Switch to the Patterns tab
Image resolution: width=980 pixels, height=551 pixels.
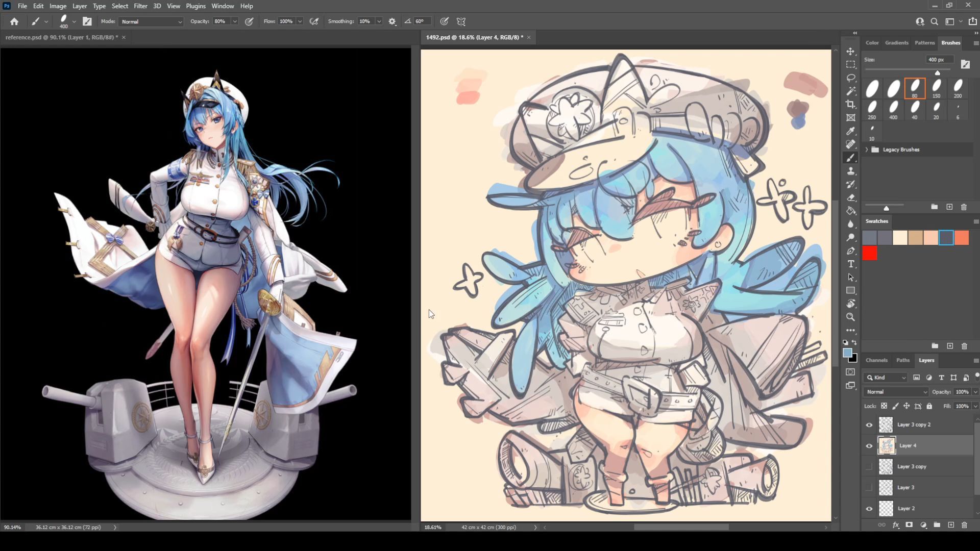click(x=924, y=43)
